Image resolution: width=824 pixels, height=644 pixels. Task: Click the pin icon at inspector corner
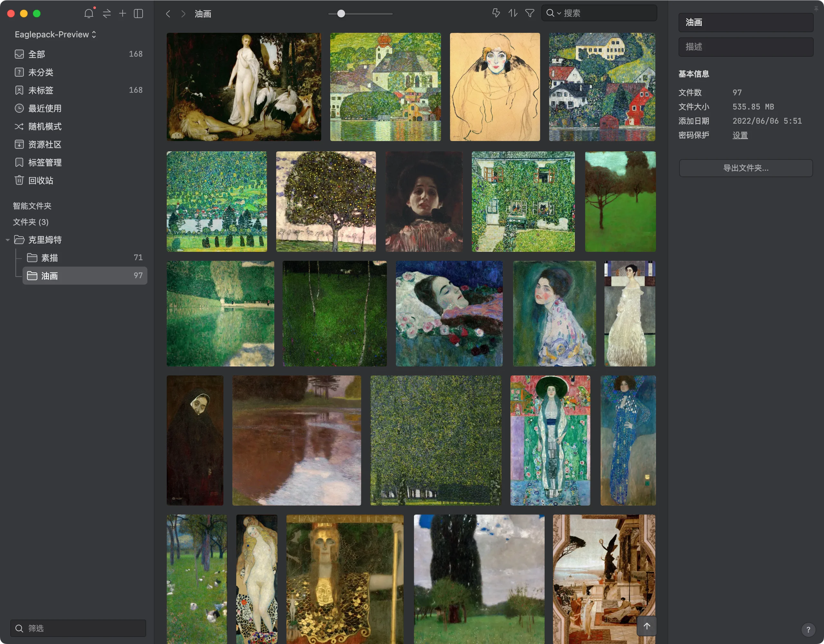[816, 9]
